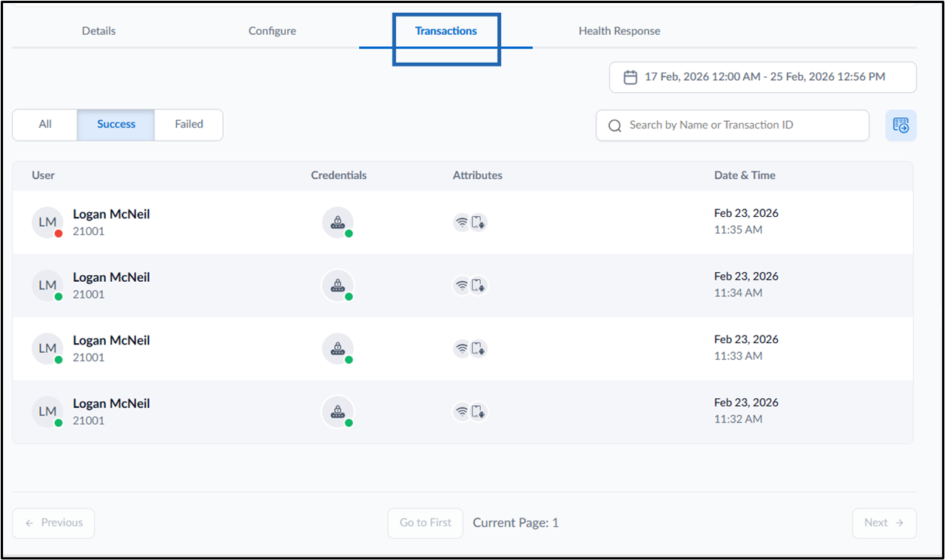945x560 pixels.
Task: Click the 11:33 AM timestamp
Action: (738, 356)
